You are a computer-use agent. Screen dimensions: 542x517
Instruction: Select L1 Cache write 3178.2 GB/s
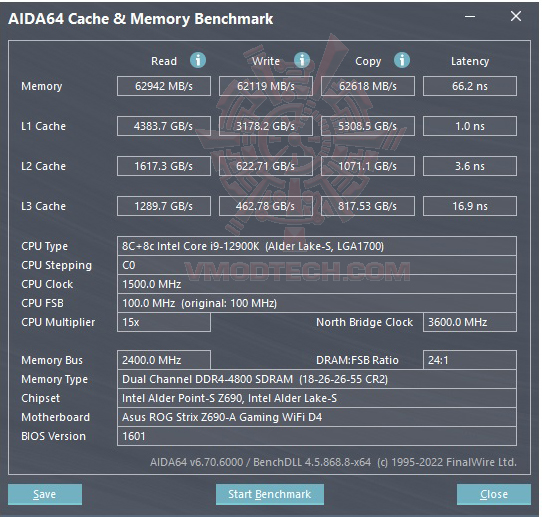pos(266,126)
